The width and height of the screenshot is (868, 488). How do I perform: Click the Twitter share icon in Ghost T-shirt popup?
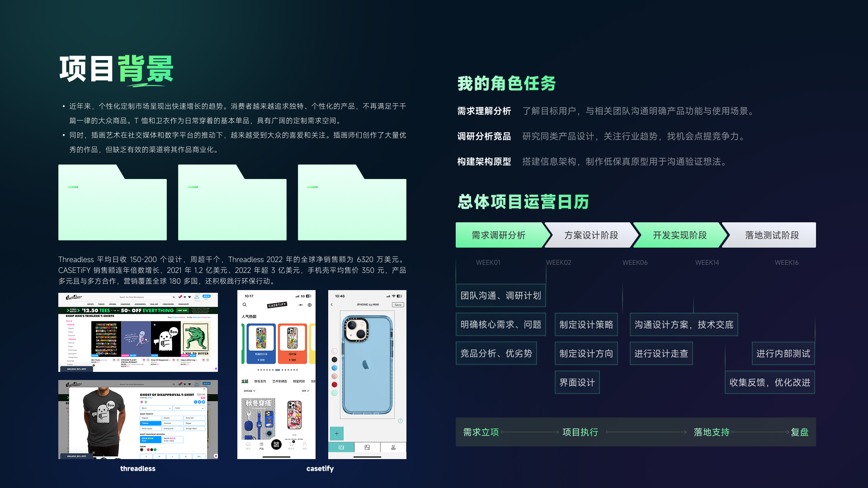(199, 402)
